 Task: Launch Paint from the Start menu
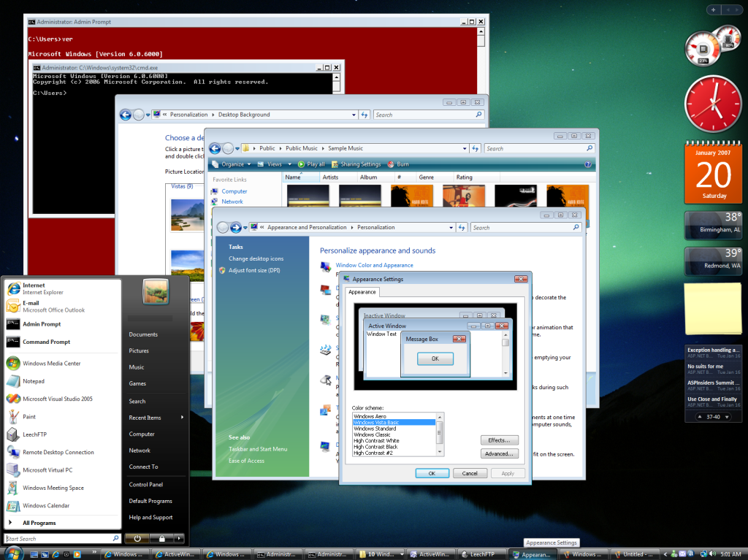[x=29, y=417]
